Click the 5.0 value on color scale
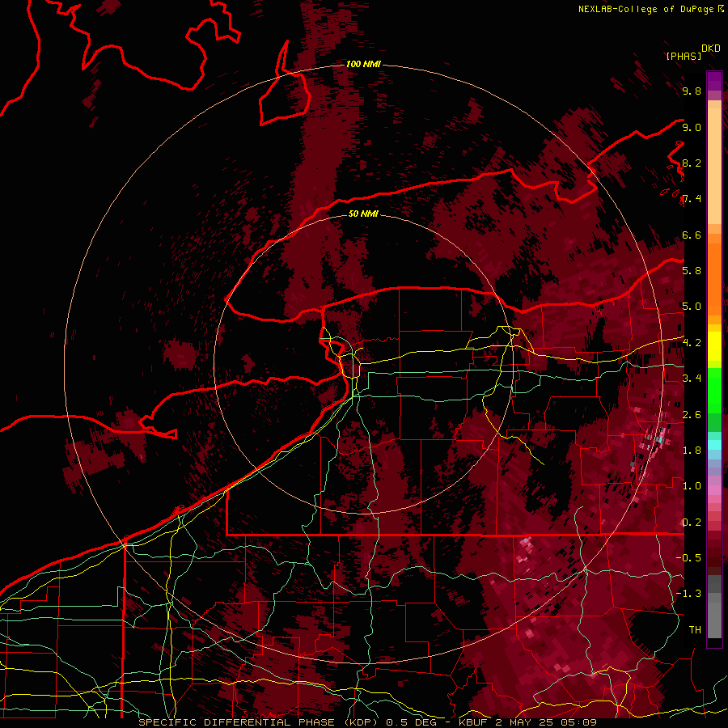The width and height of the screenshot is (728, 728). [692, 307]
